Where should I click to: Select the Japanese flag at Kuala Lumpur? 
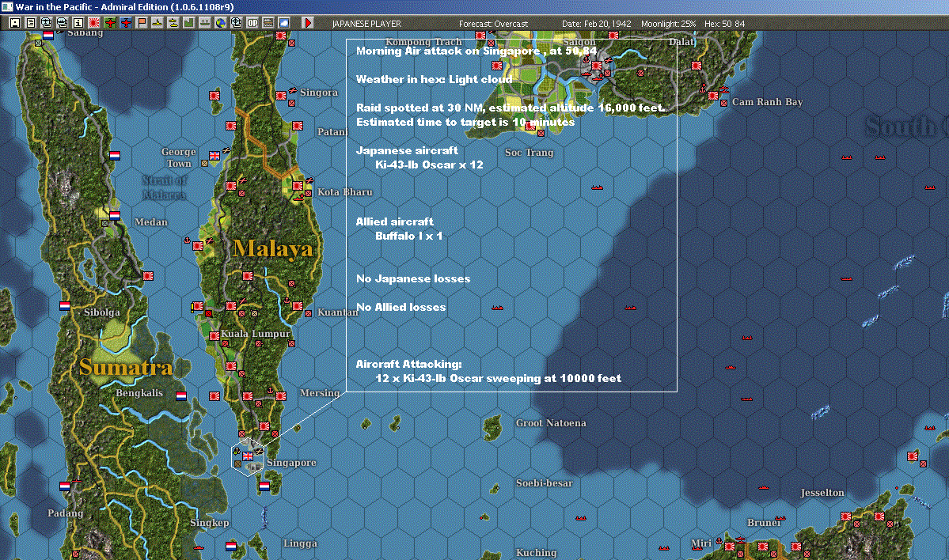pos(214,336)
